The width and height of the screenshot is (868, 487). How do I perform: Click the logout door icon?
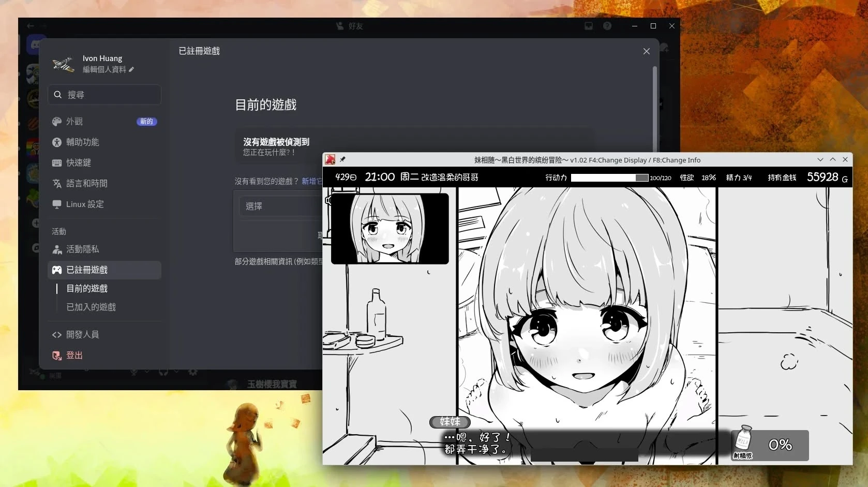[57, 355]
